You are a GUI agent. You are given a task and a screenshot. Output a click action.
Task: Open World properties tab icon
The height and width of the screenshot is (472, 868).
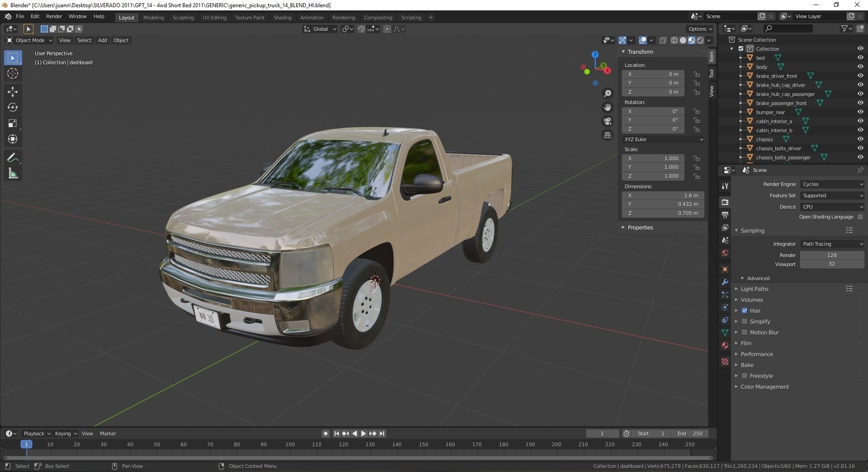coord(725,253)
